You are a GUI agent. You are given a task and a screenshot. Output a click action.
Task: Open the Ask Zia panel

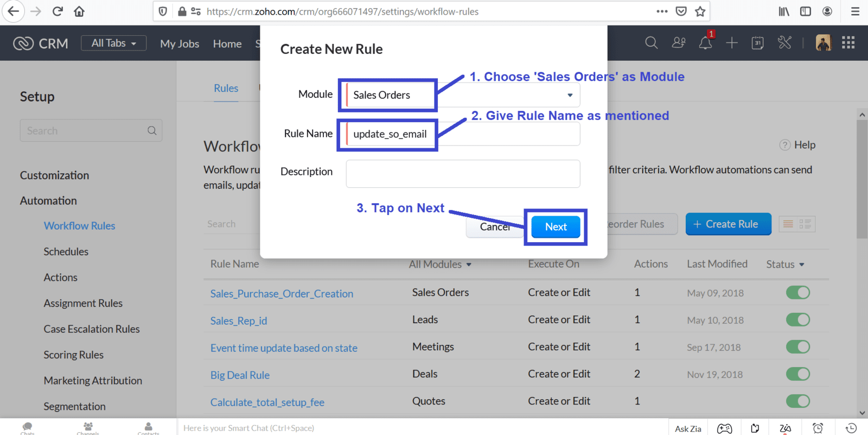tap(688, 428)
